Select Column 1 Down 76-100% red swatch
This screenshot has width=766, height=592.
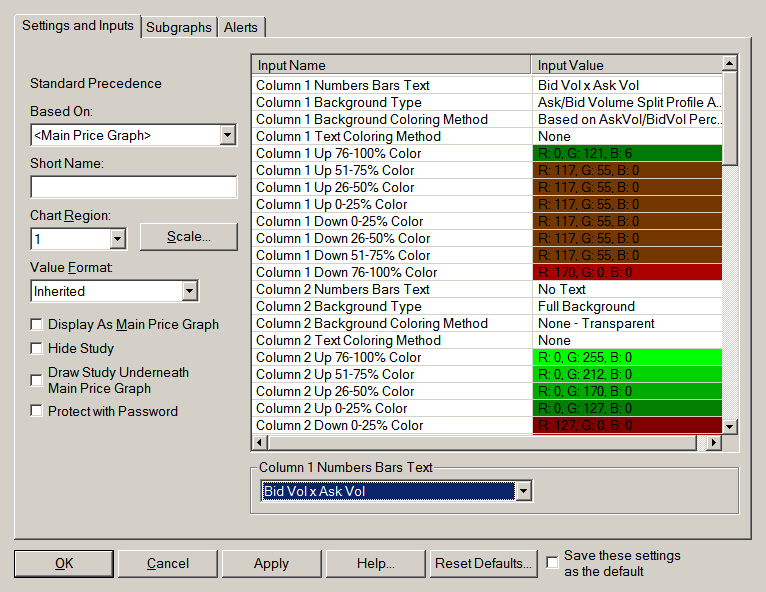pyautogui.click(x=627, y=272)
